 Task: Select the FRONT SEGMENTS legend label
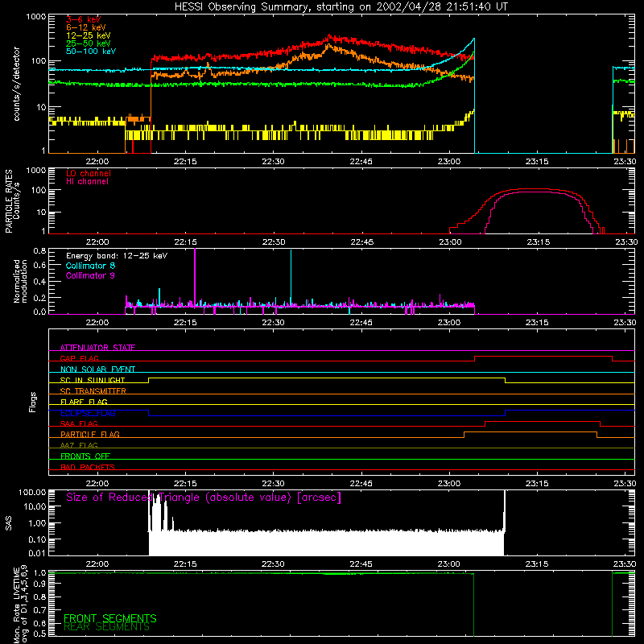(110, 618)
